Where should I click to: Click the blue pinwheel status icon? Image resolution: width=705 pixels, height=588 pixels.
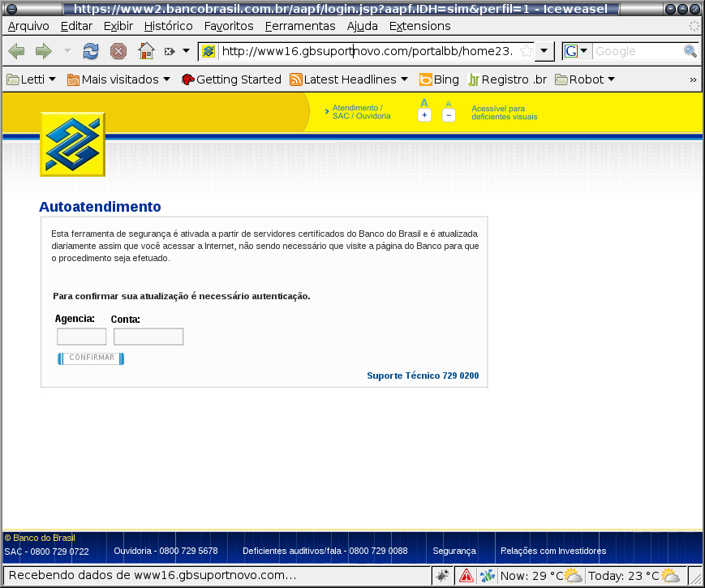(x=488, y=575)
